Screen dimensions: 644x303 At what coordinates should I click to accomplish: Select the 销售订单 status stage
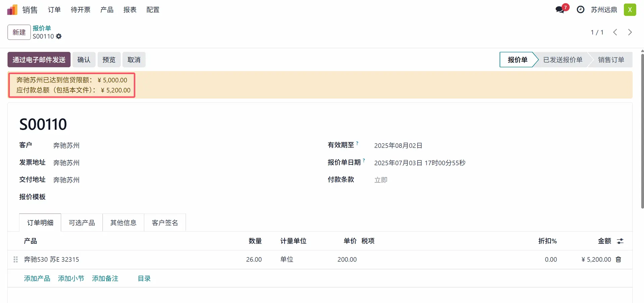(611, 60)
